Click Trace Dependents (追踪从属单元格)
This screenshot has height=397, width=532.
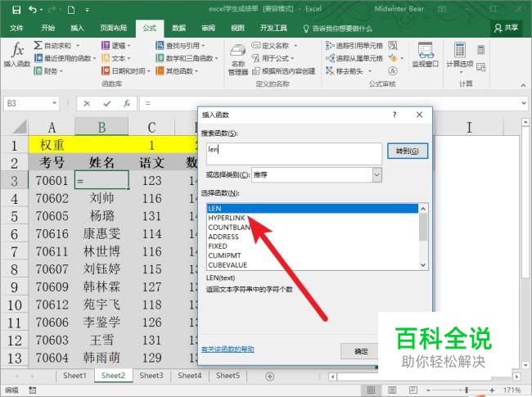point(354,58)
